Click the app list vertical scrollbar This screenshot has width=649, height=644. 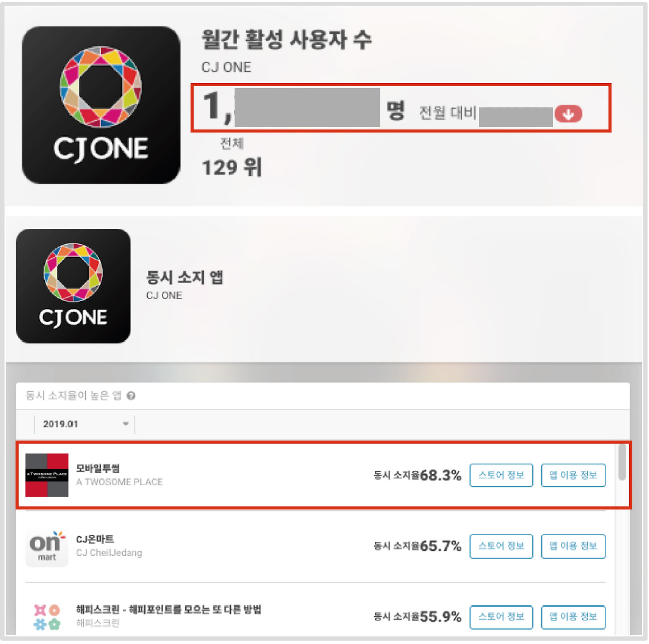click(x=622, y=462)
